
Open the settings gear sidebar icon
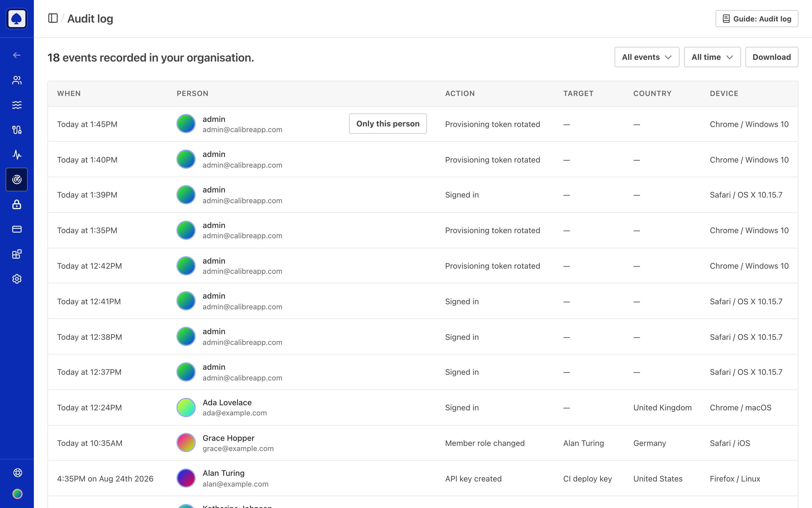(17, 279)
